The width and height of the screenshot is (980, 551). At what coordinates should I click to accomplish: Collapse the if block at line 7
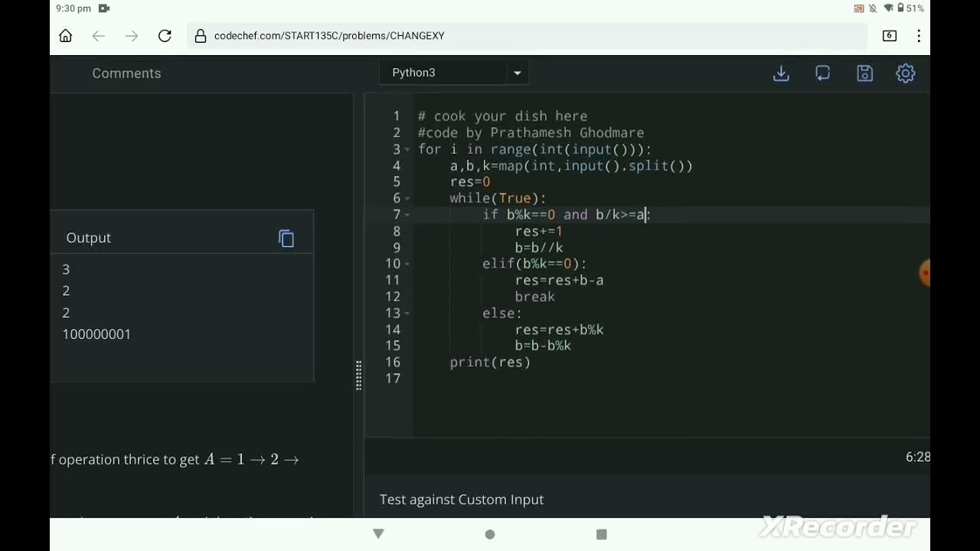pos(407,215)
